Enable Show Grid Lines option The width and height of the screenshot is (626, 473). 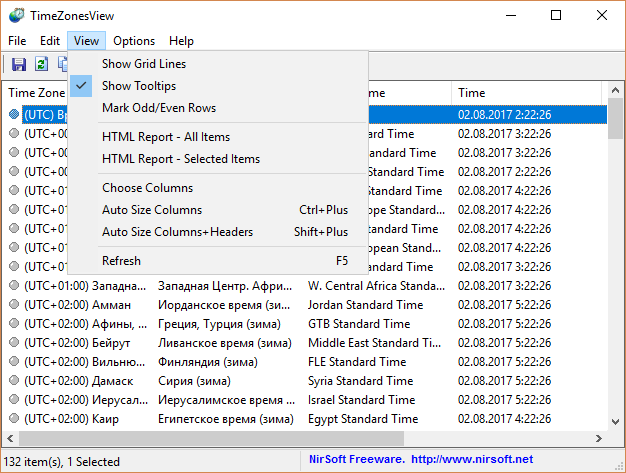143,64
